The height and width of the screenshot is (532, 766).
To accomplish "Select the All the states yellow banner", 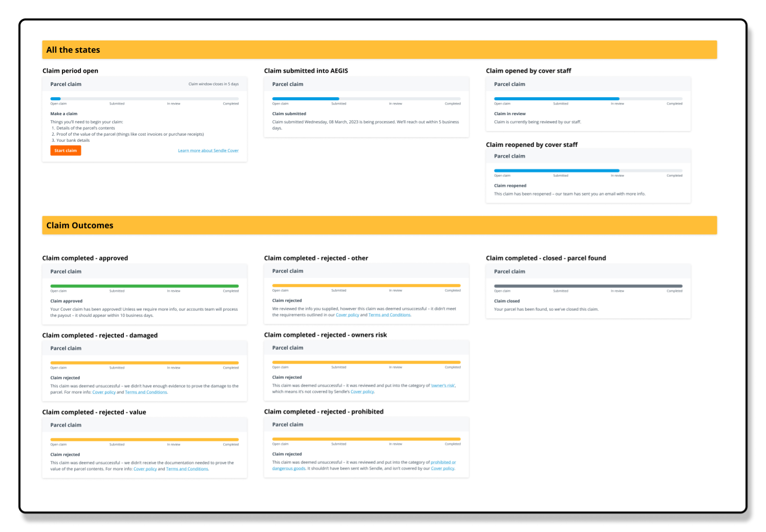I will coord(379,50).
